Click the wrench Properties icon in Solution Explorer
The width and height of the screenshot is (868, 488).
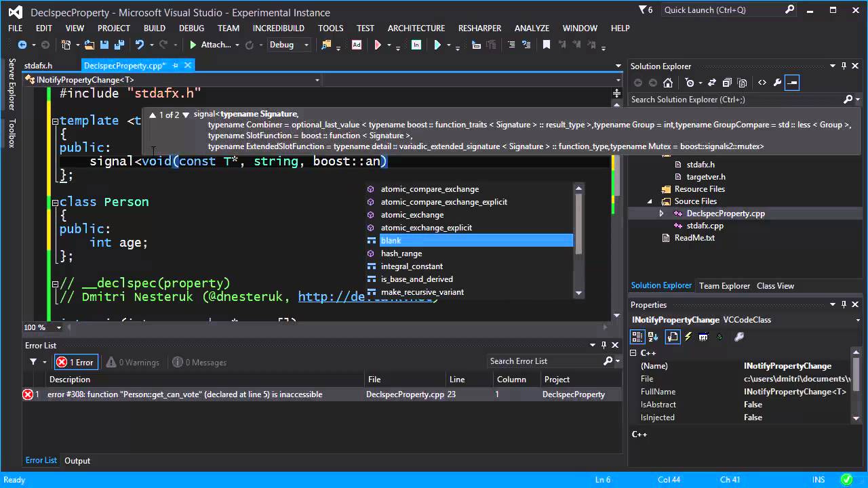click(x=777, y=83)
